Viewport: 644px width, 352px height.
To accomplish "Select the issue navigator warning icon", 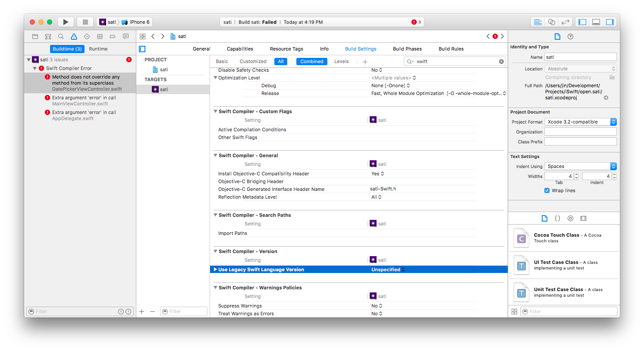I will (74, 36).
